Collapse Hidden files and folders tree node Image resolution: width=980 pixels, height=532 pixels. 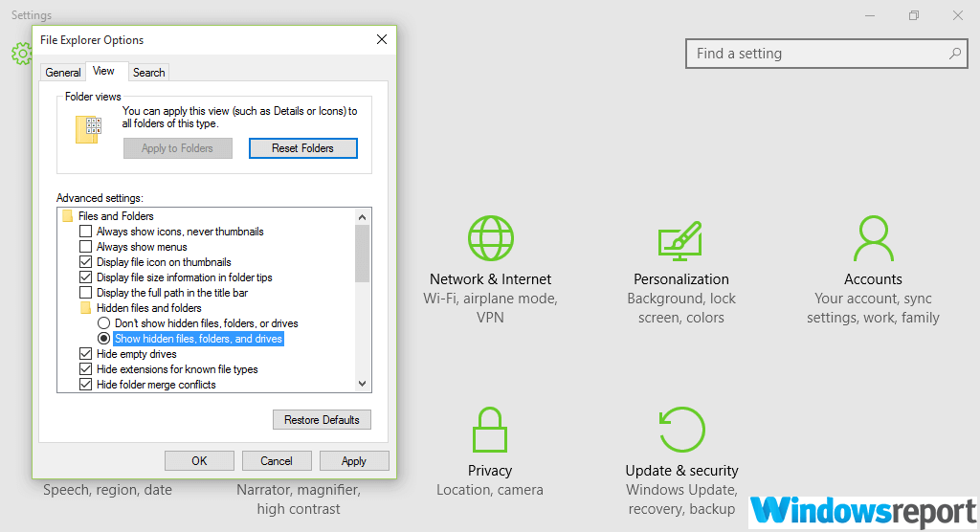(x=86, y=308)
